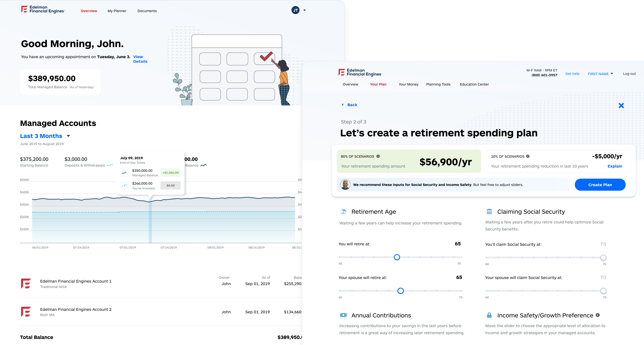Click the You've Invested dashed-line icon in the tooltip
The width and height of the screenshot is (644, 345).
tap(124, 185)
